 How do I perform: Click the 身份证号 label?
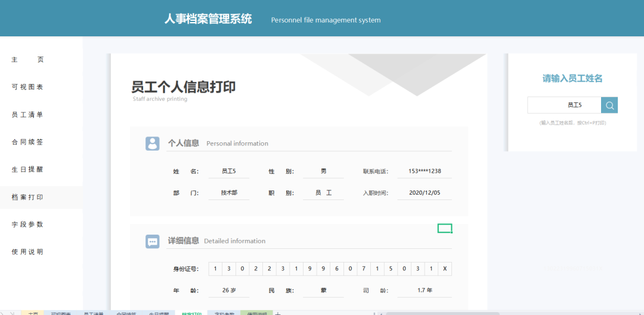(x=186, y=270)
